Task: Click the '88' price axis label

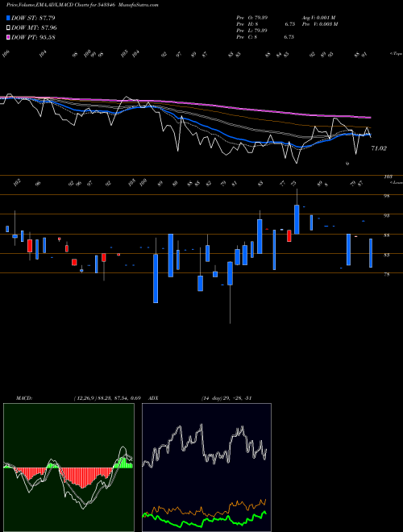Action: [x=386, y=235]
